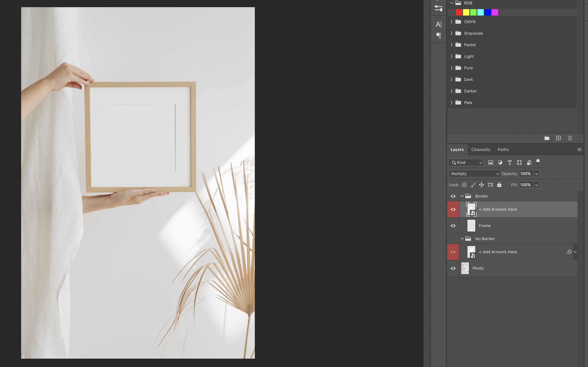Filter layers by type layers icon
Viewport: 588px width, 367px height.
point(509,163)
